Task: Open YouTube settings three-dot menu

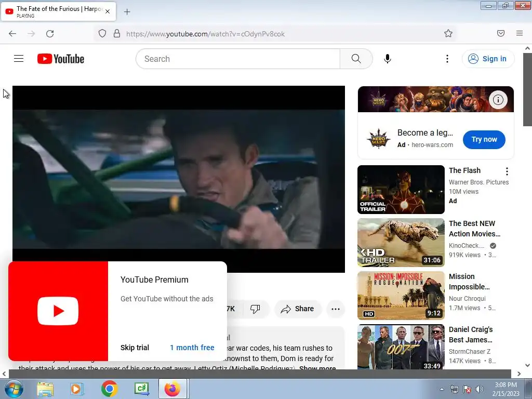Action: pos(447,59)
